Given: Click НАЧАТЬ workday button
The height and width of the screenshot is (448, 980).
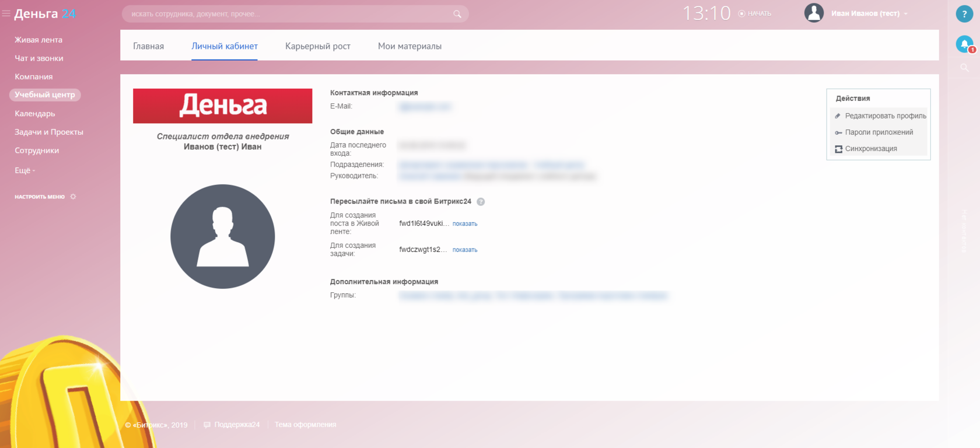Looking at the screenshot, I should 759,13.
